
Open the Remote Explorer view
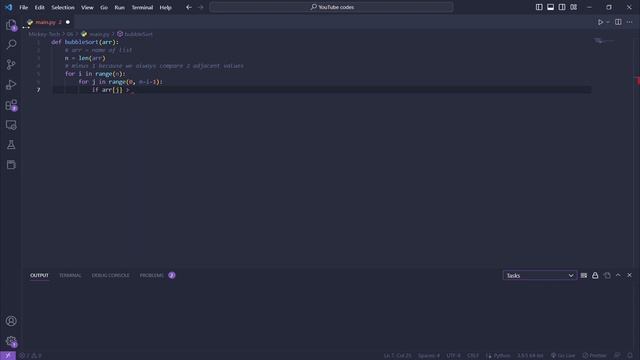11,125
